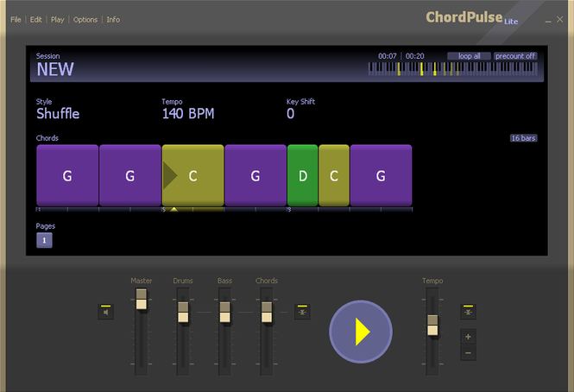Image resolution: width=574 pixels, height=392 pixels.
Task: Open the 140 BPM tempo selector
Action: coord(188,113)
